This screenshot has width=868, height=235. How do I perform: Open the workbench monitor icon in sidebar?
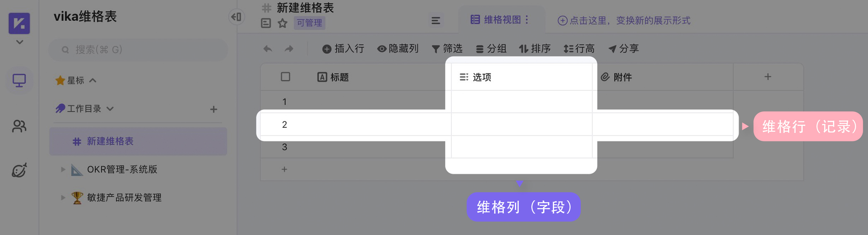click(19, 81)
